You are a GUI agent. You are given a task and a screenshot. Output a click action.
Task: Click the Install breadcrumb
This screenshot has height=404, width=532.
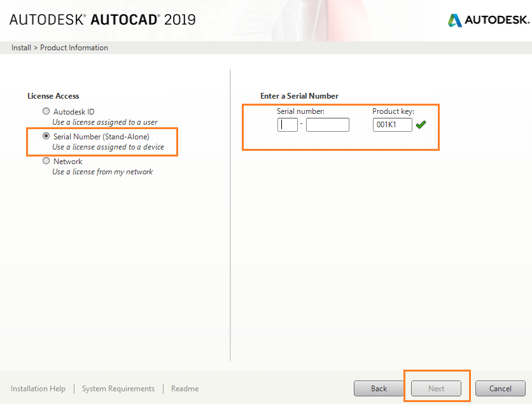tap(21, 48)
